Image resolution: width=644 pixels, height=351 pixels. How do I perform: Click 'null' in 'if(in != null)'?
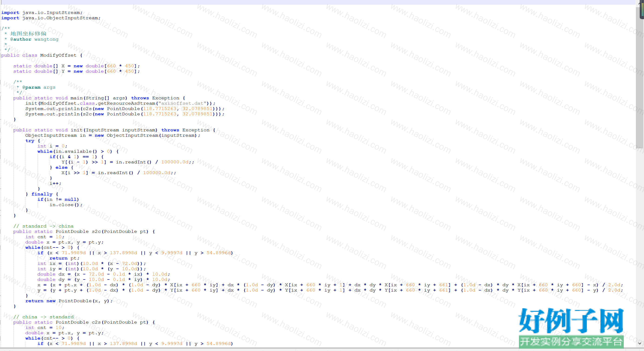70,199
